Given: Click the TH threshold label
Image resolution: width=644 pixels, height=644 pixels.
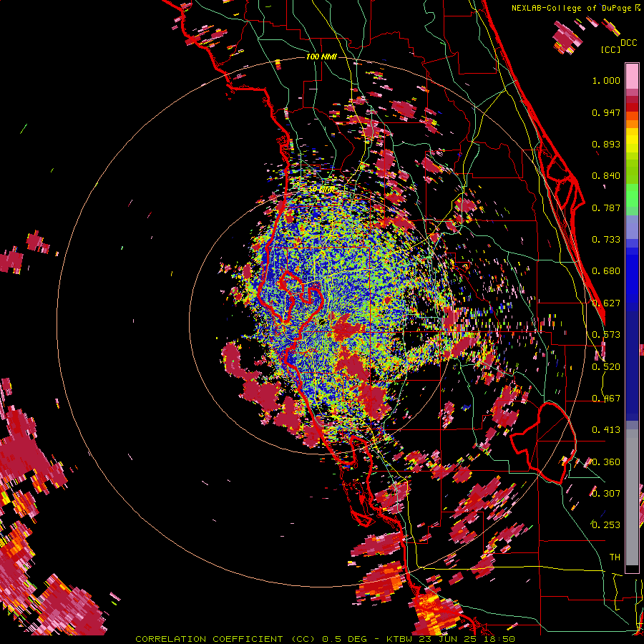Looking at the screenshot, I should 615,557.
